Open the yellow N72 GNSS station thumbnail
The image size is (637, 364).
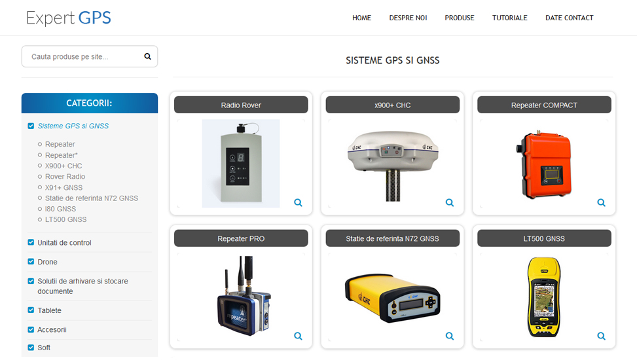click(x=392, y=298)
